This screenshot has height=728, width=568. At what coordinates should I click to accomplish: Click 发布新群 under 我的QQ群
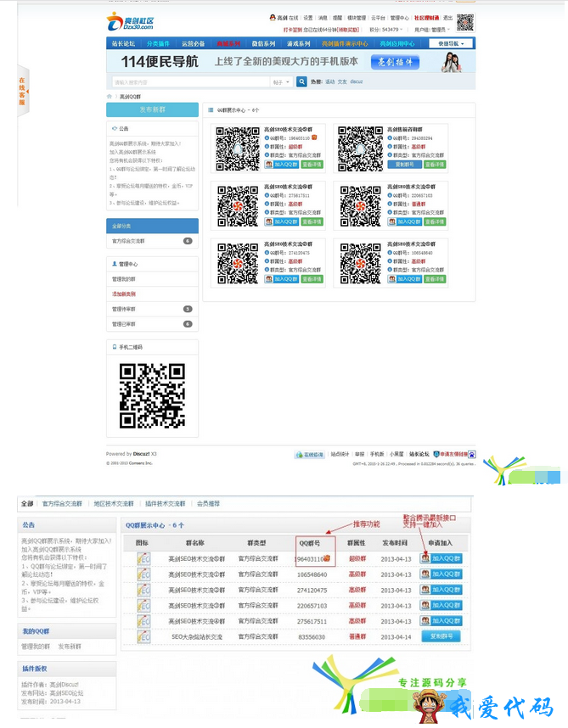(70, 647)
